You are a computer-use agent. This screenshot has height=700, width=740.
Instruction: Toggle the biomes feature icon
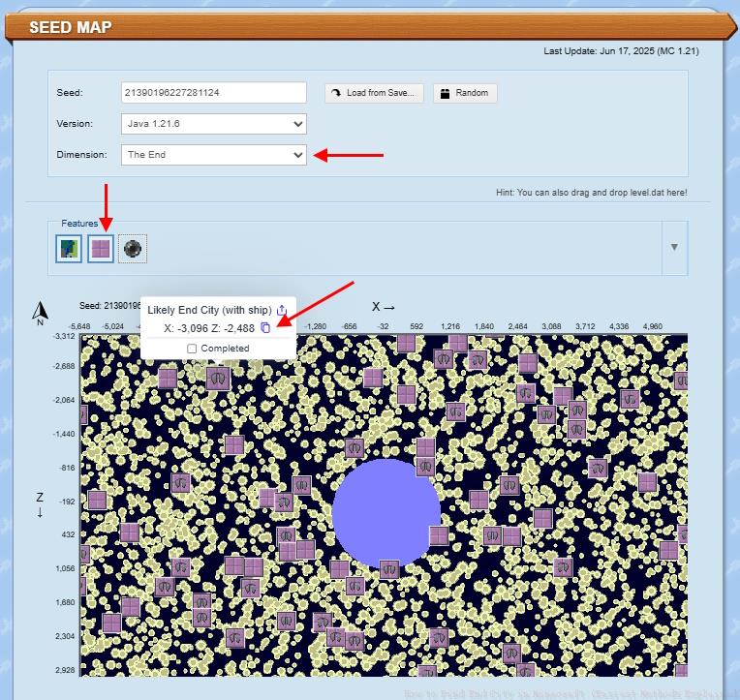[x=69, y=249]
